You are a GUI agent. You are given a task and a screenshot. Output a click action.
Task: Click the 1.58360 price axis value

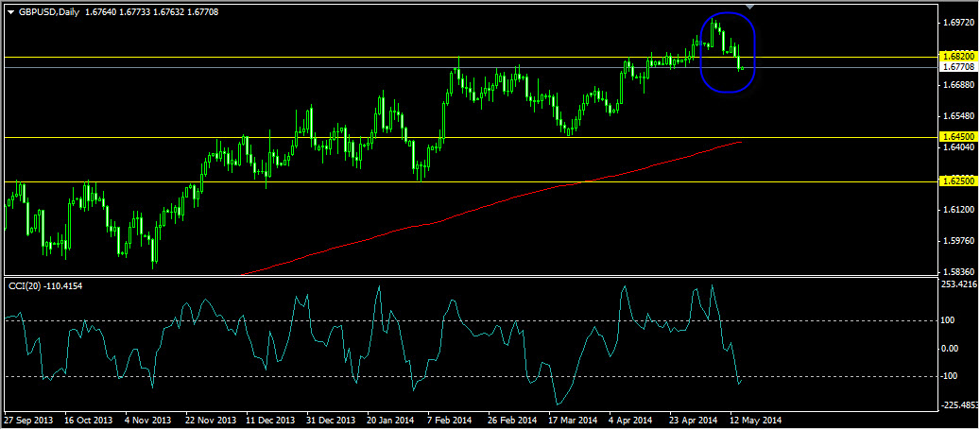point(960,272)
